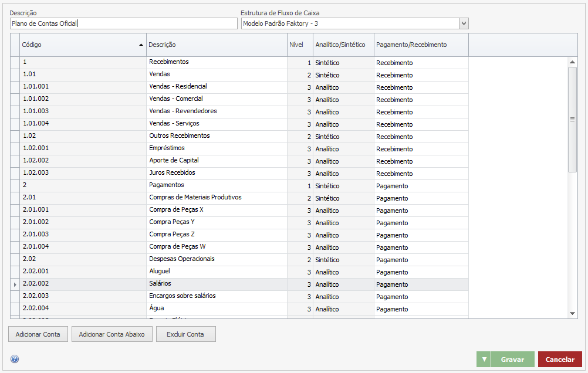Click Adicionar Conta Abaixo button
The width and height of the screenshot is (588, 373).
click(112, 334)
